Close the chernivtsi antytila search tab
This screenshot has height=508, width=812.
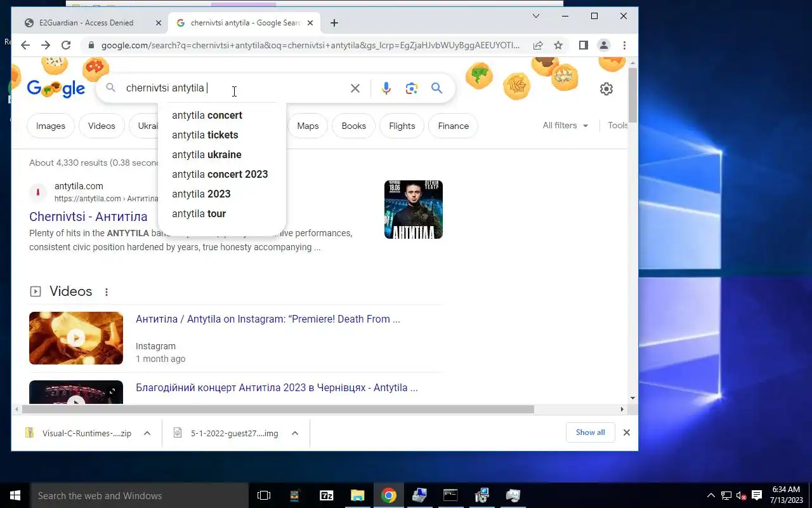pyautogui.click(x=310, y=23)
